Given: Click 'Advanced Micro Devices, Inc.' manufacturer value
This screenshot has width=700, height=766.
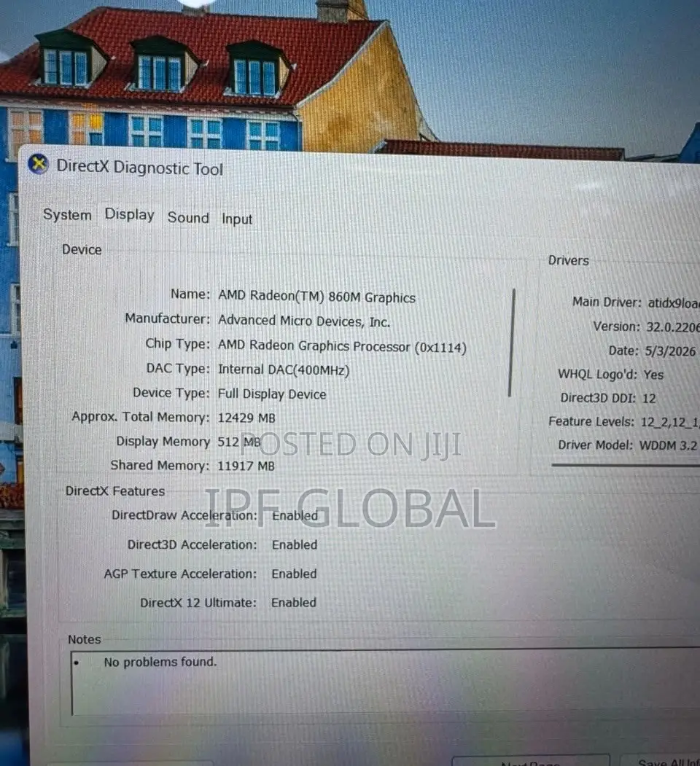Looking at the screenshot, I should [x=304, y=321].
